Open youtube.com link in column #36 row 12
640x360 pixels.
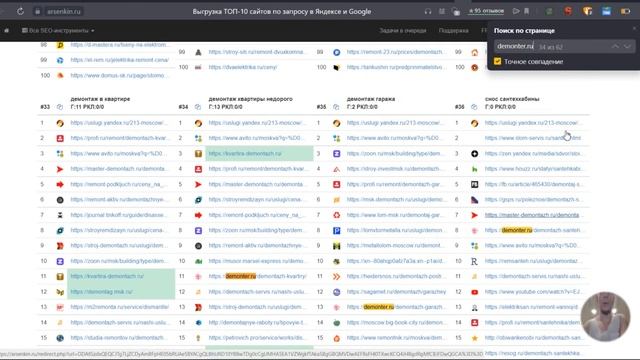[x=533, y=292]
